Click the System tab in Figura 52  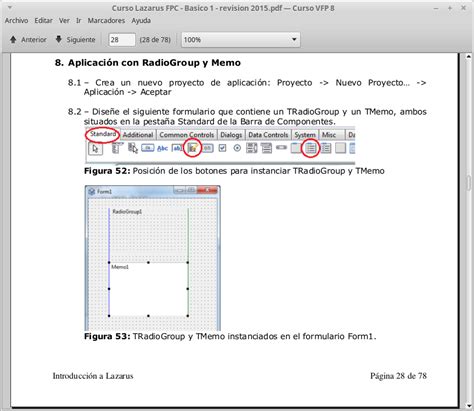pos(305,135)
